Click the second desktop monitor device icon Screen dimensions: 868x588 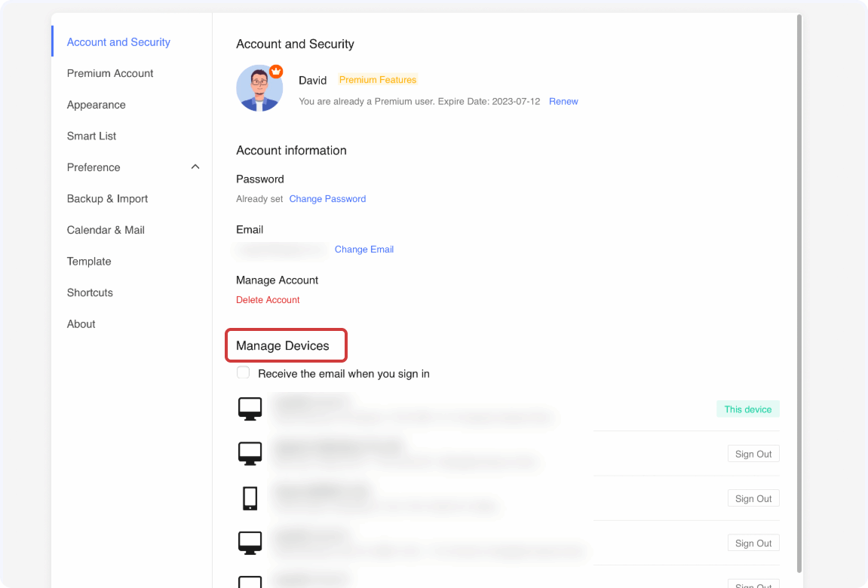(250, 453)
